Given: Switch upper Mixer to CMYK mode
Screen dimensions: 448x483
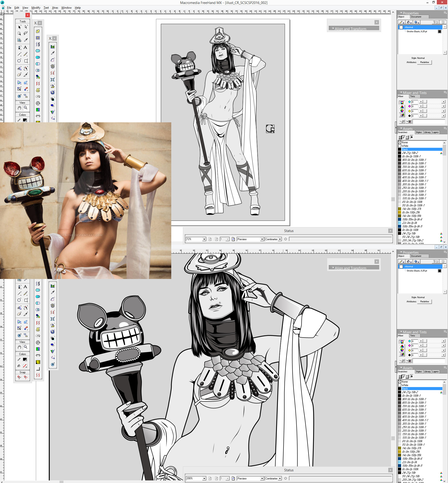Looking at the screenshot, I should [x=402, y=103].
